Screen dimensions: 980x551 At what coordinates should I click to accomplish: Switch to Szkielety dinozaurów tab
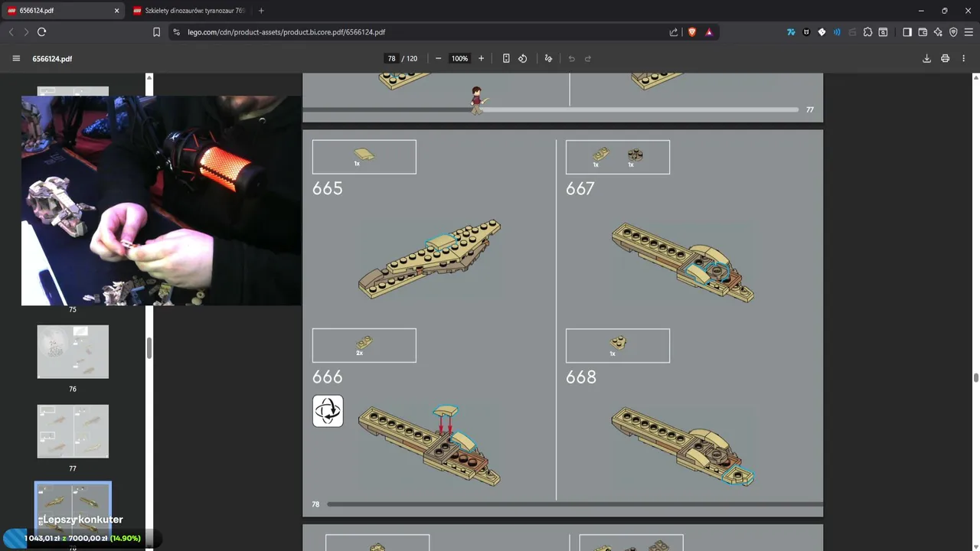189,11
